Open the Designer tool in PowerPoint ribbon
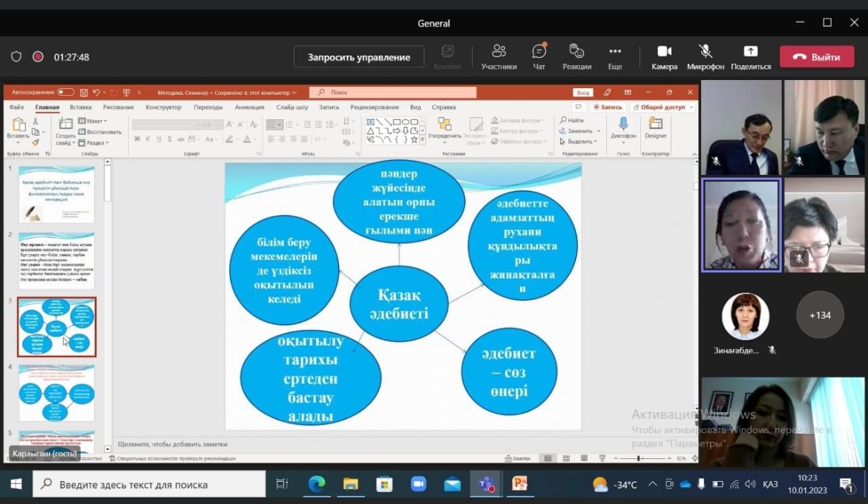 (655, 127)
